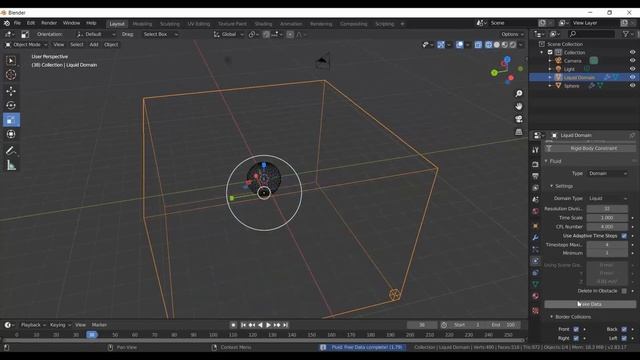Click the timeline current frame marker
This screenshot has width=640, height=360.
click(92, 335)
